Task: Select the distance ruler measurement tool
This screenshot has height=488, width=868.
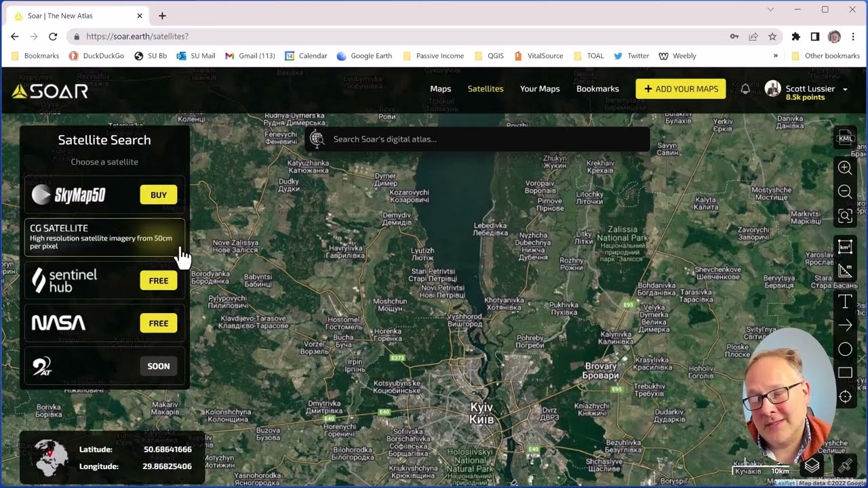Action: [845, 271]
